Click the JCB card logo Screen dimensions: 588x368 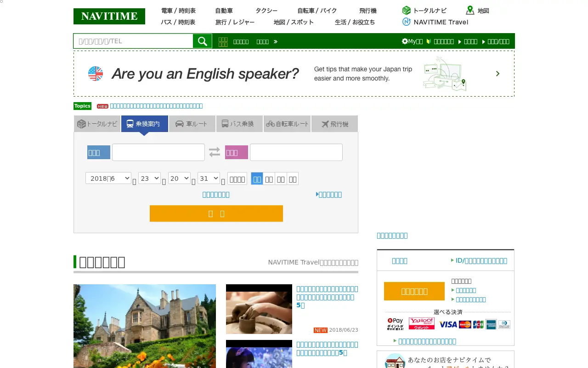click(x=478, y=324)
